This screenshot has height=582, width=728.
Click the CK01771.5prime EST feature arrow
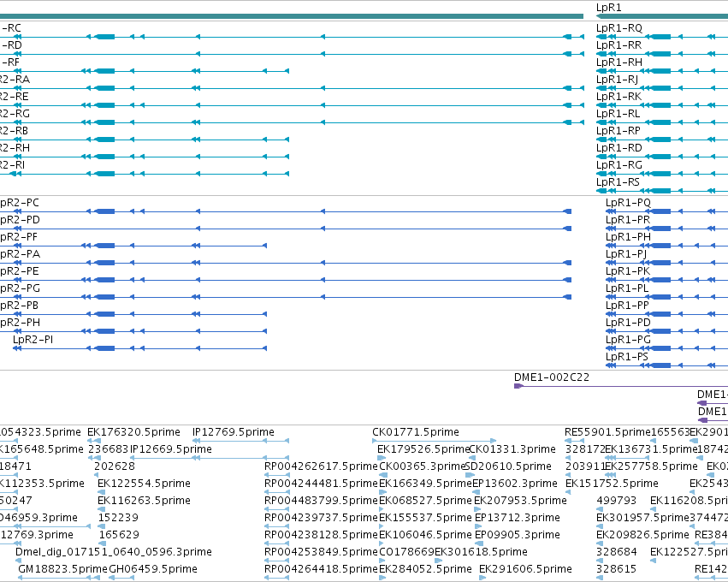coord(434,441)
